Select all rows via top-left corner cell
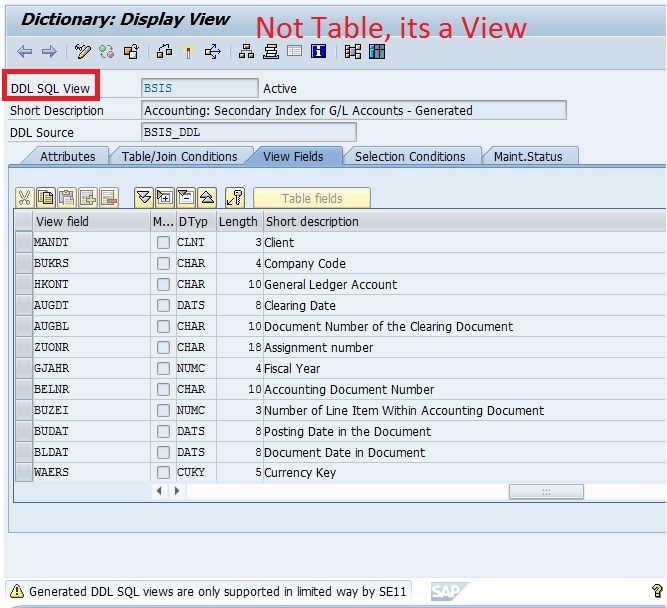667x608 pixels. pos(24,221)
